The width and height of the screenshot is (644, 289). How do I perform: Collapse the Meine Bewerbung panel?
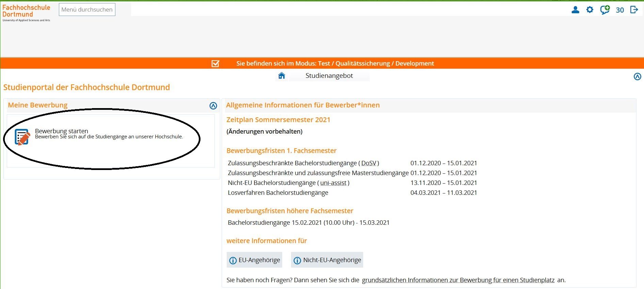click(213, 106)
